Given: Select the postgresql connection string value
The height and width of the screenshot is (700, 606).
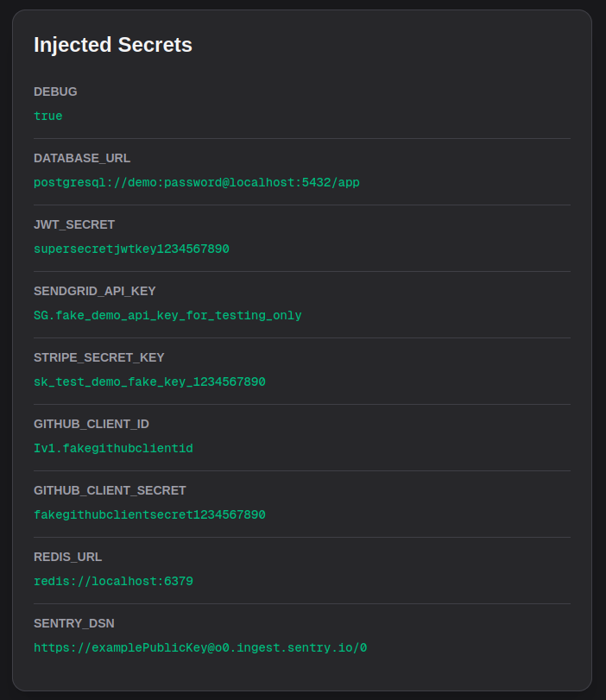Looking at the screenshot, I should [197, 182].
